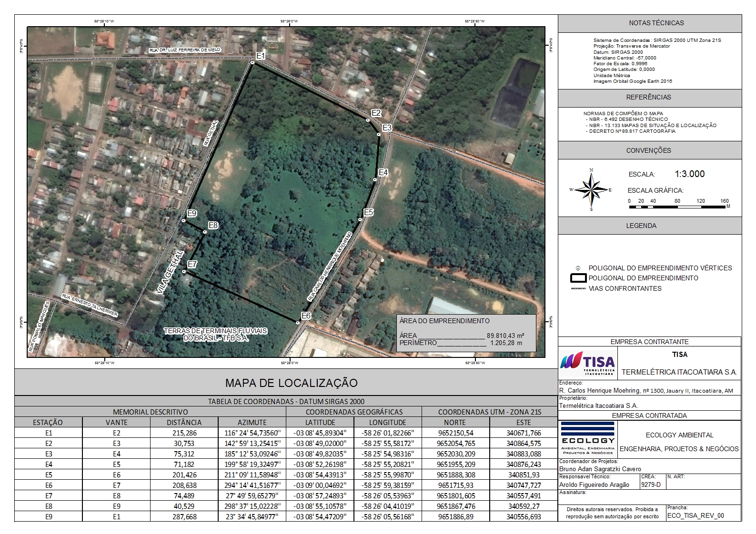Click the TISA company logo
Viewport: 756px width, 534px height.
(x=588, y=363)
